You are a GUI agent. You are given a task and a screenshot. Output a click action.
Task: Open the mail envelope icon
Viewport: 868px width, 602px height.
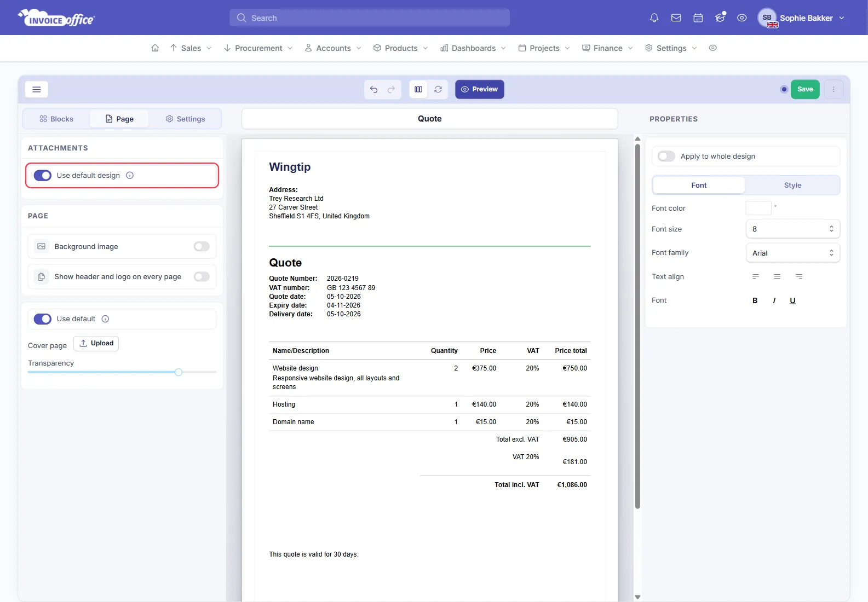[676, 18]
